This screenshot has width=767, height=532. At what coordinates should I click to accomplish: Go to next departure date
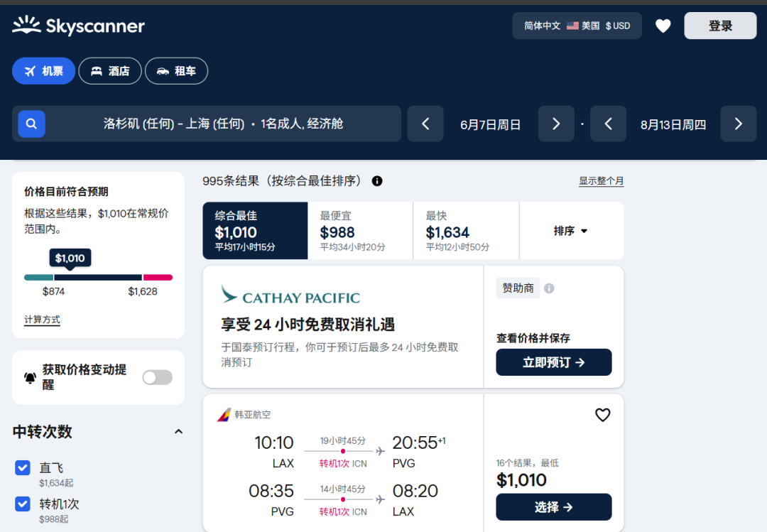click(x=556, y=124)
